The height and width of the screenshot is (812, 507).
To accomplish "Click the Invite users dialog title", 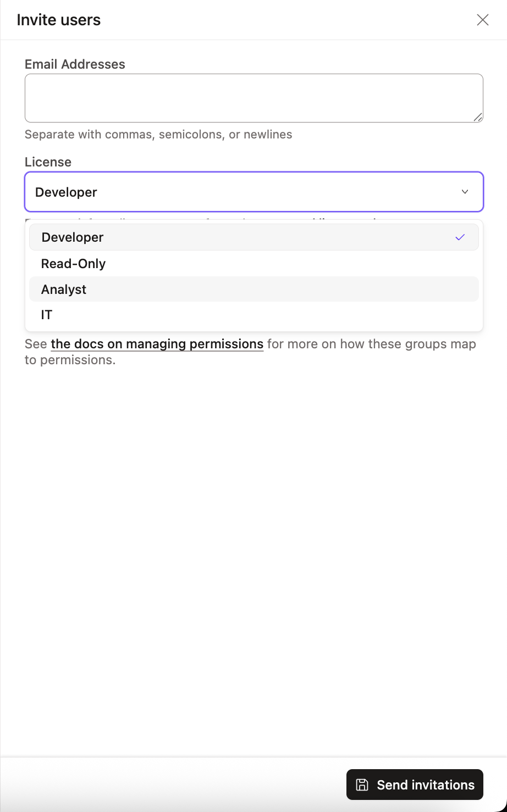I will pyautogui.click(x=58, y=19).
